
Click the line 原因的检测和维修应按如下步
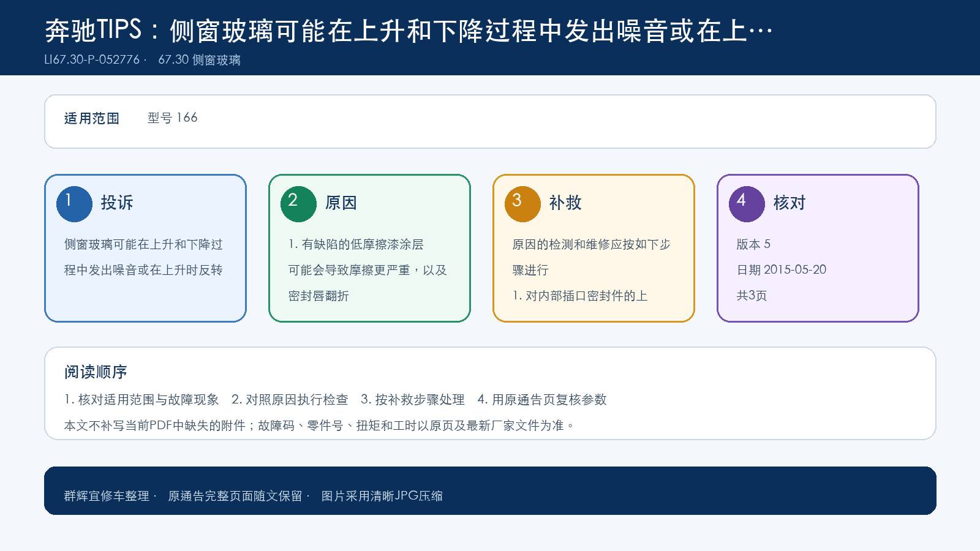(x=592, y=244)
